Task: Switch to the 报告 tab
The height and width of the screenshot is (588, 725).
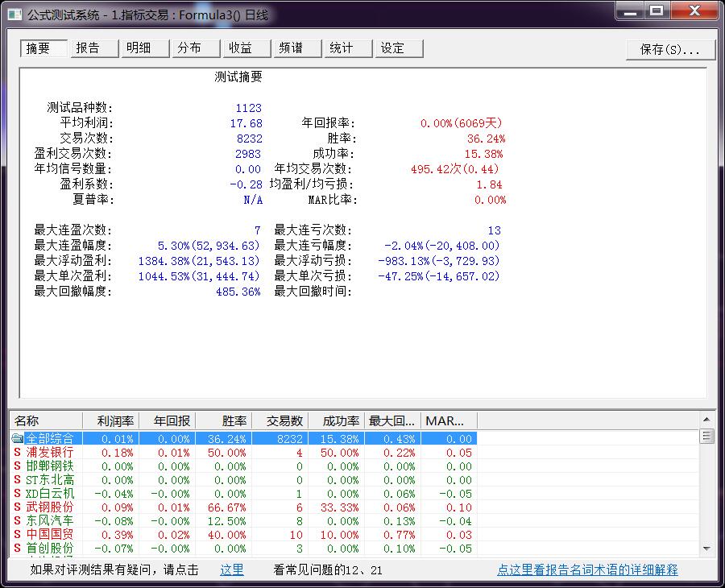Action: click(94, 48)
